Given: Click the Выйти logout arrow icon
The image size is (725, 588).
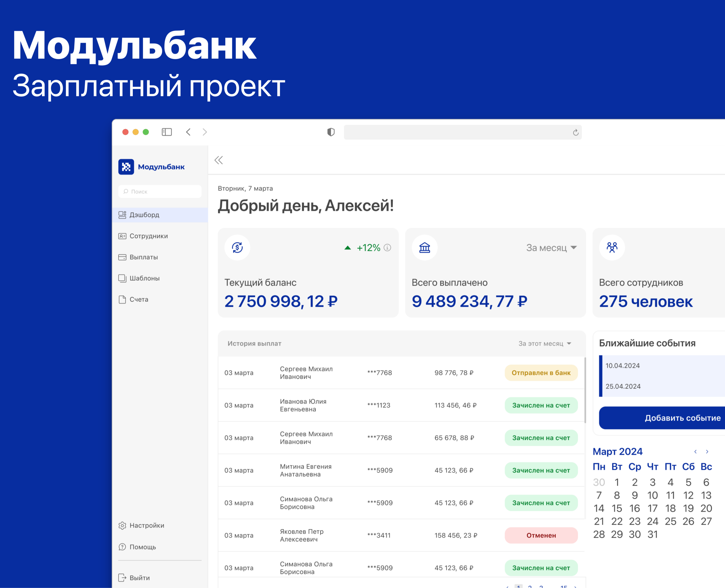Looking at the screenshot, I should 122,578.
